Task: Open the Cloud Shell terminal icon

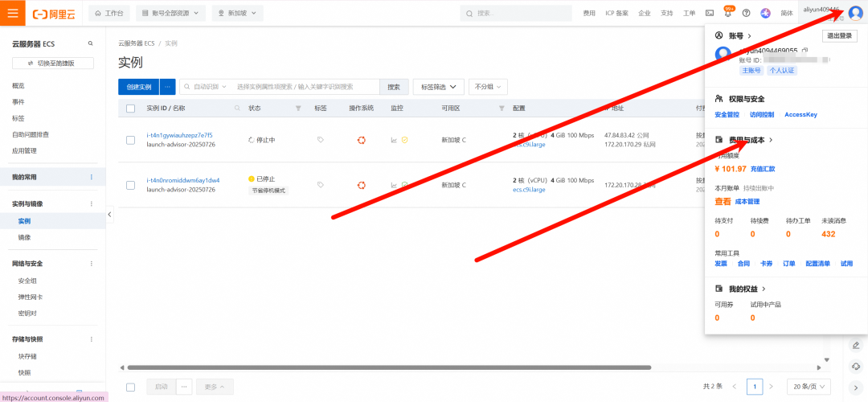Action: pos(709,14)
